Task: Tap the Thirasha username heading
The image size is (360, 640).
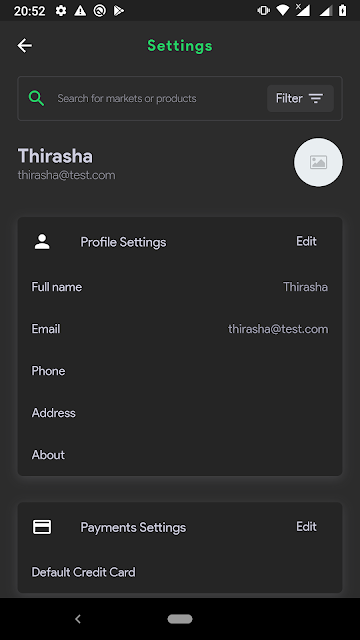Action: (x=55, y=156)
